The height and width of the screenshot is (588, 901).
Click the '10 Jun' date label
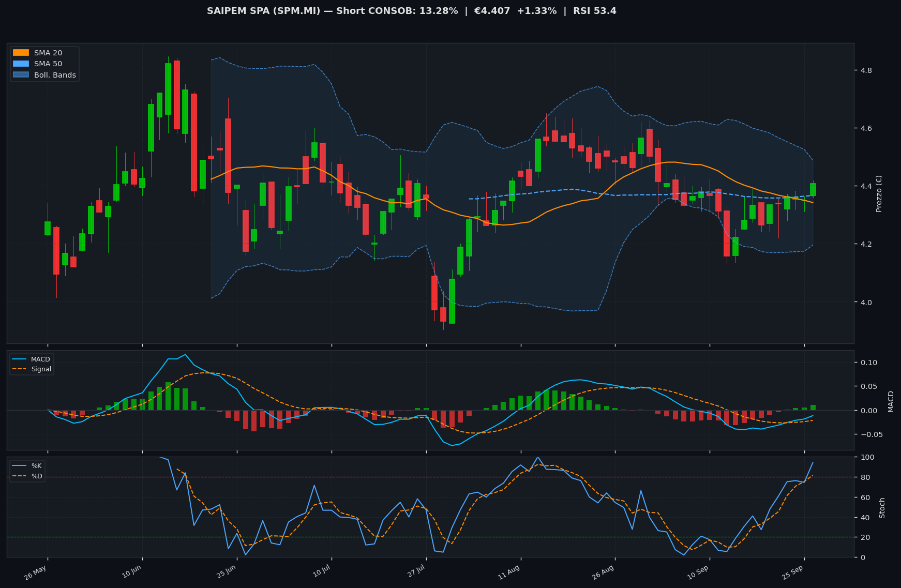point(131,572)
